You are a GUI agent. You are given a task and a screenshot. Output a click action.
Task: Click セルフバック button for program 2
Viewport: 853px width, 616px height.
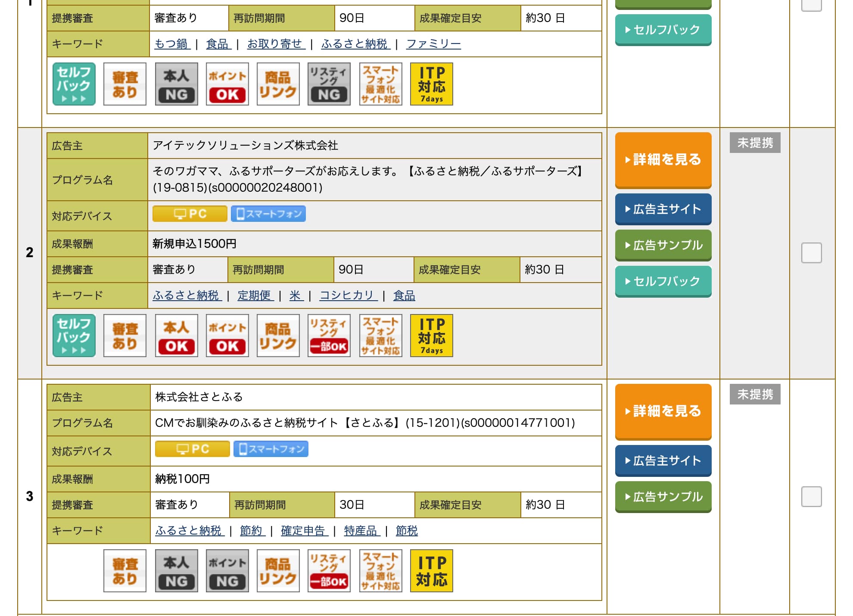tap(663, 282)
